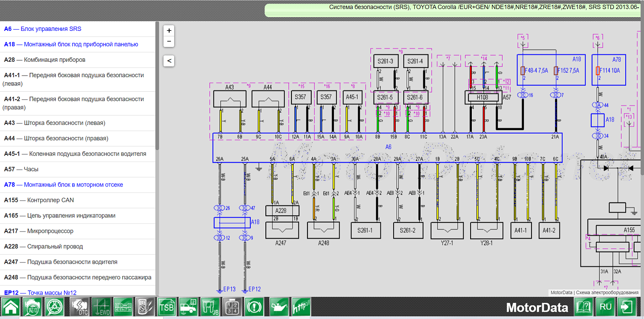Zoom in the diagram with plus button
Viewport: 644px width, 319px height.
(x=169, y=31)
